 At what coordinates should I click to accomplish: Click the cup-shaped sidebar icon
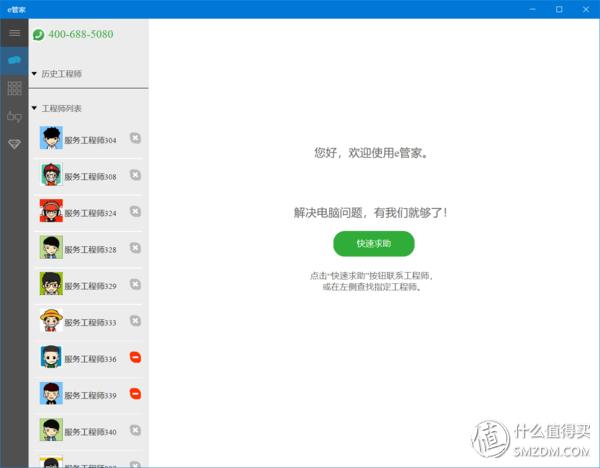[15, 116]
